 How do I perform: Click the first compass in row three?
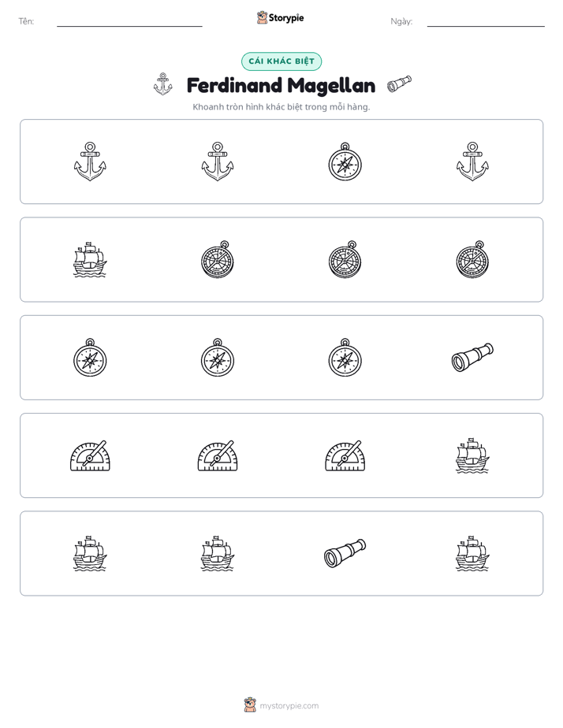click(x=90, y=358)
